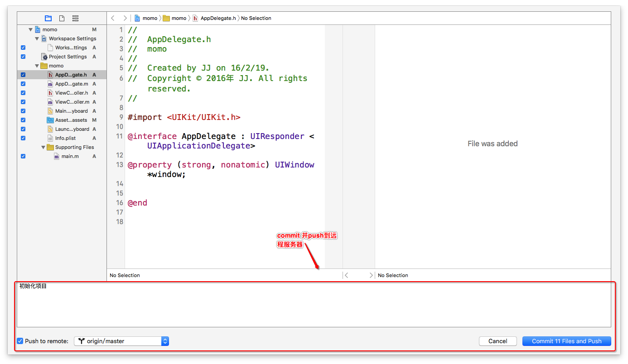Click commit message text field
This screenshot has height=364, width=628.
314,304
